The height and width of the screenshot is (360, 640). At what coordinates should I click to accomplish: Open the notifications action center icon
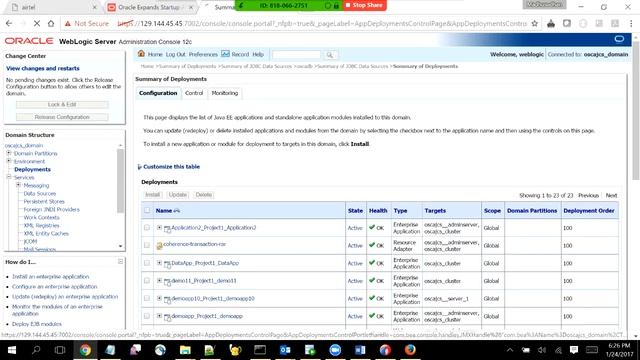(574, 350)
